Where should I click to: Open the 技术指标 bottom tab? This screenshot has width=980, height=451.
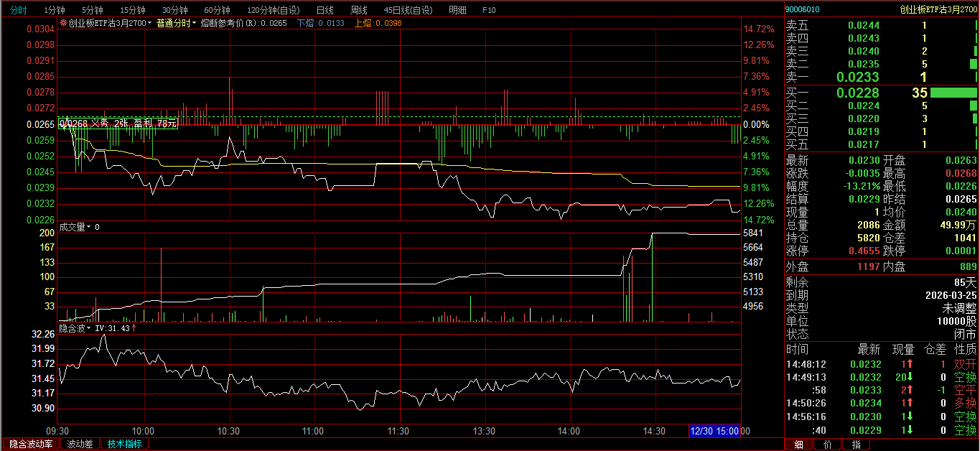[124, 444]
